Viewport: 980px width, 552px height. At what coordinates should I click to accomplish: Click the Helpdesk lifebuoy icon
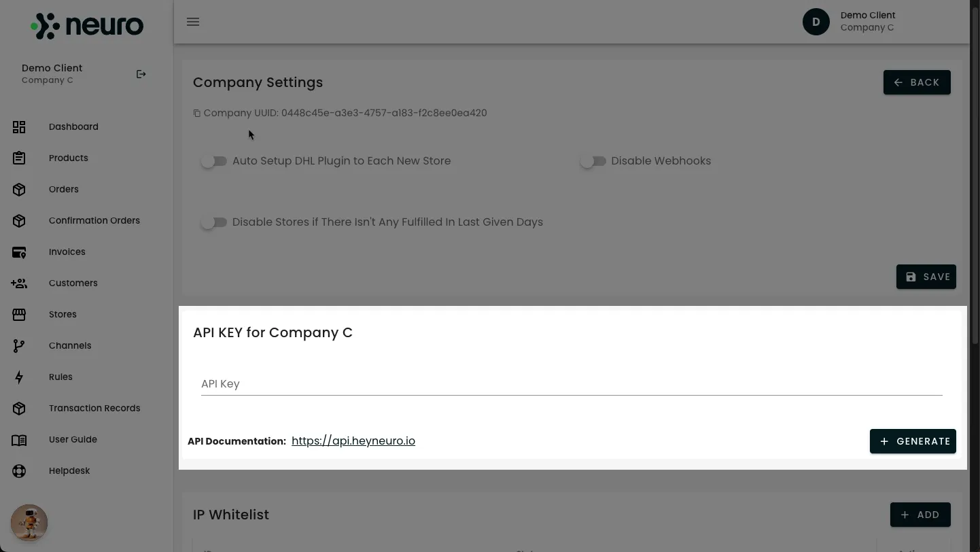click(x=19, y=471)
